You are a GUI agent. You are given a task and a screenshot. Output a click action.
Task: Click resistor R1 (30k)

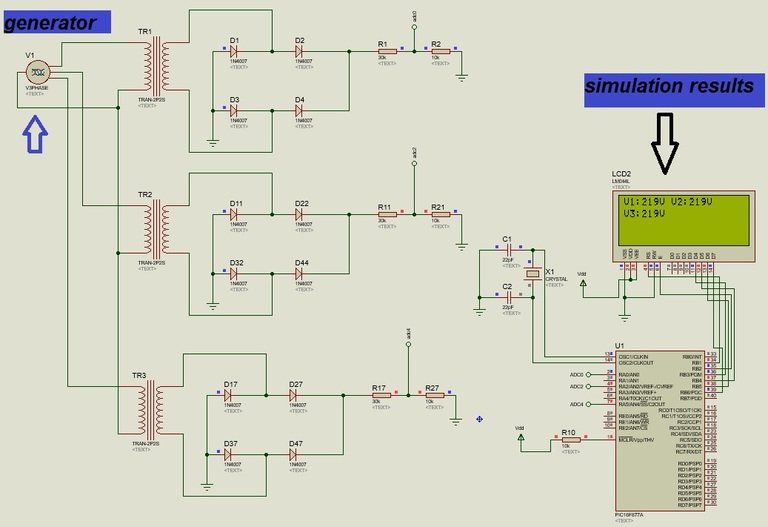[x=384, y=51]
